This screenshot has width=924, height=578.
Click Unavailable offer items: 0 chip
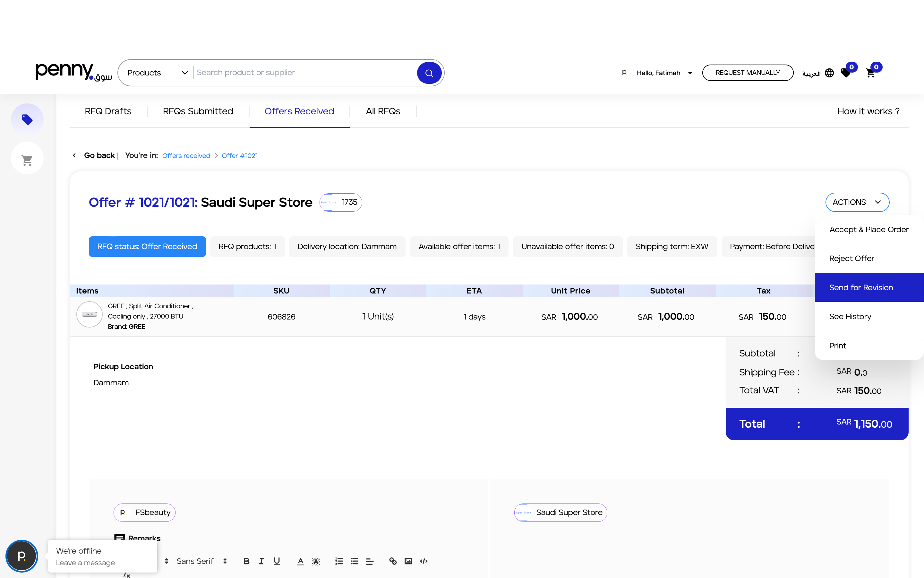point(568,247)
